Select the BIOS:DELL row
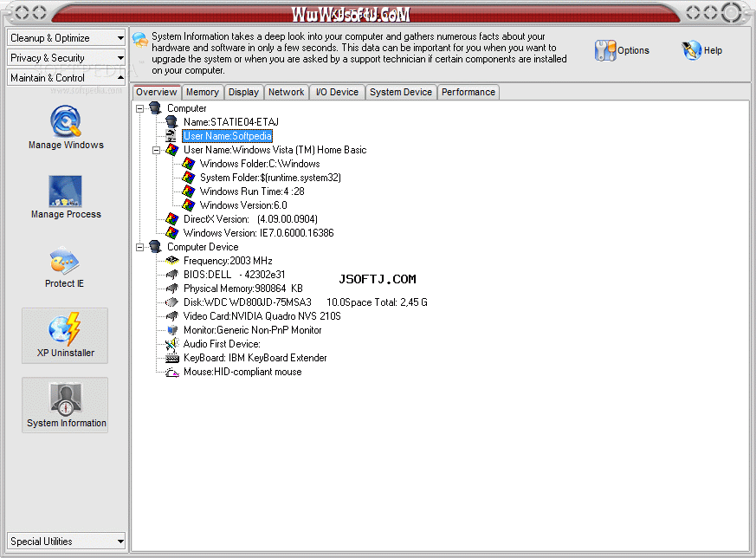The width and height of the screenshot is (756, 558). point(235,275)
